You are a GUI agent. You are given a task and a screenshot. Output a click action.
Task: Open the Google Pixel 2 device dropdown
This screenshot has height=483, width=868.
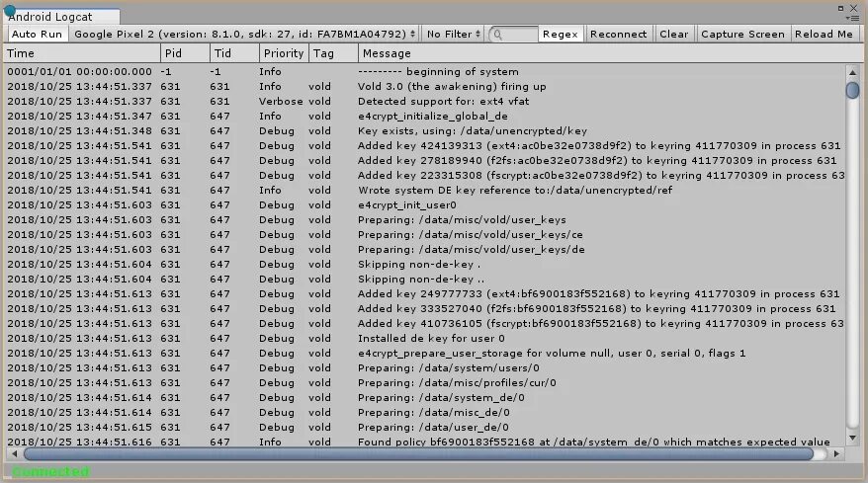point(244,35)
